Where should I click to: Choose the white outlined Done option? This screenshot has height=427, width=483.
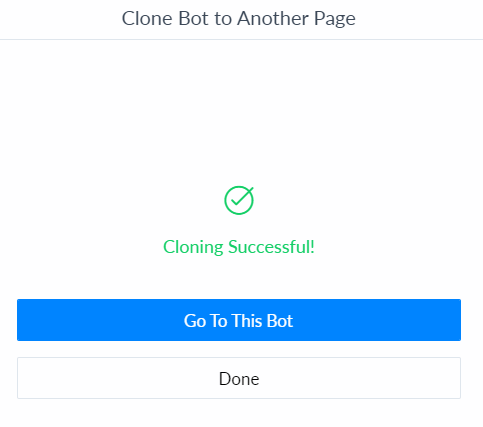239,378
